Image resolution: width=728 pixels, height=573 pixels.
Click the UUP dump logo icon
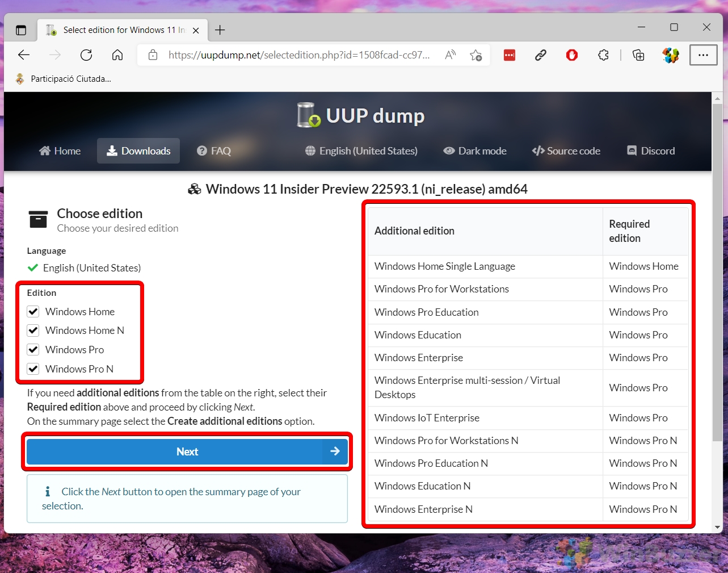tap(309, 115)
